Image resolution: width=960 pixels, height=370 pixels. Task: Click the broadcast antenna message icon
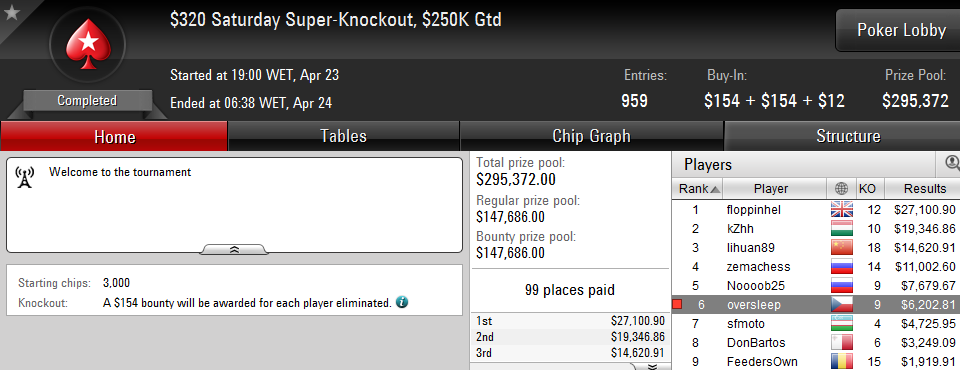pyautogui.click(x=24, y=177)
